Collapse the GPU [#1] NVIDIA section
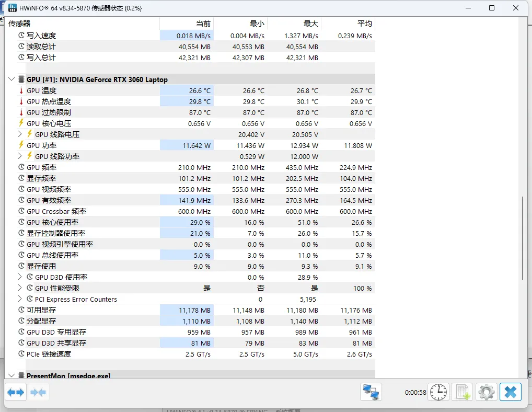Viewport: 532px width, 412px height. pos(11,79)
